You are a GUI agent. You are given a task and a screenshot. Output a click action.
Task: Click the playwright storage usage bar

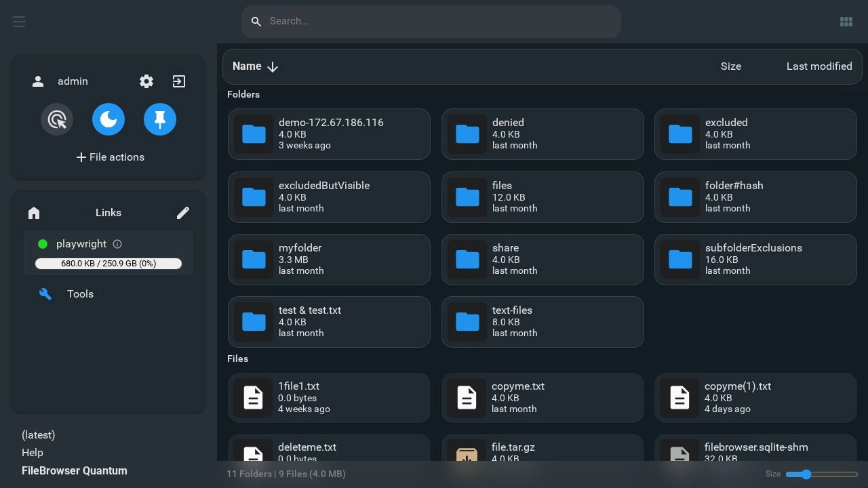coord(108,264)
